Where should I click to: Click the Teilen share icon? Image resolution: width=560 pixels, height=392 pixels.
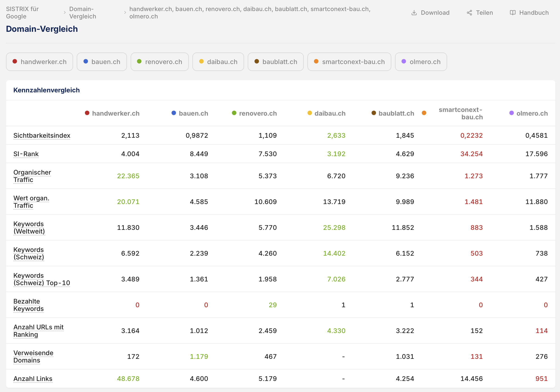click(x=469, y=13)
